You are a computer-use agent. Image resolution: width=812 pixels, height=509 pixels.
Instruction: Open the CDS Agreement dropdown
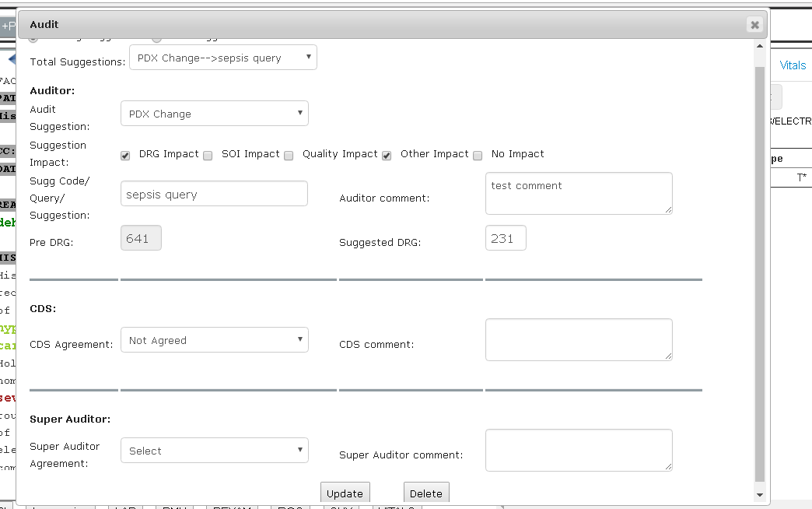pos(214,339)
